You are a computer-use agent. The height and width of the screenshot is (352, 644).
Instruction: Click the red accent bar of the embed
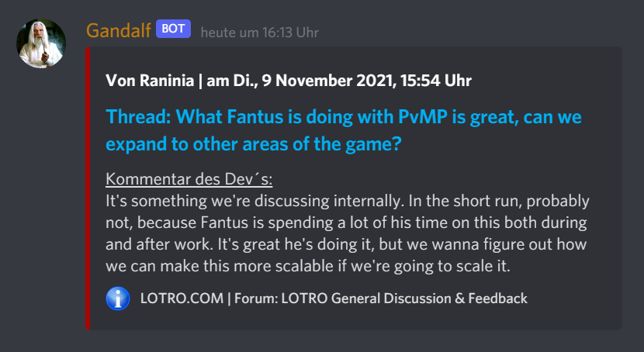(x=88, y=188)
